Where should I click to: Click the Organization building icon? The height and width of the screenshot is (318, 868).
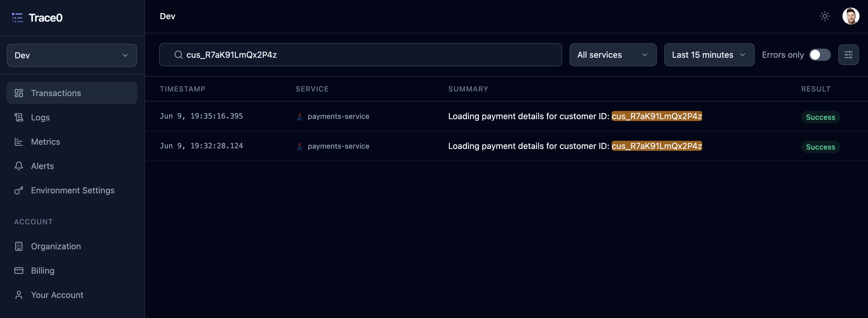(19, 246)
